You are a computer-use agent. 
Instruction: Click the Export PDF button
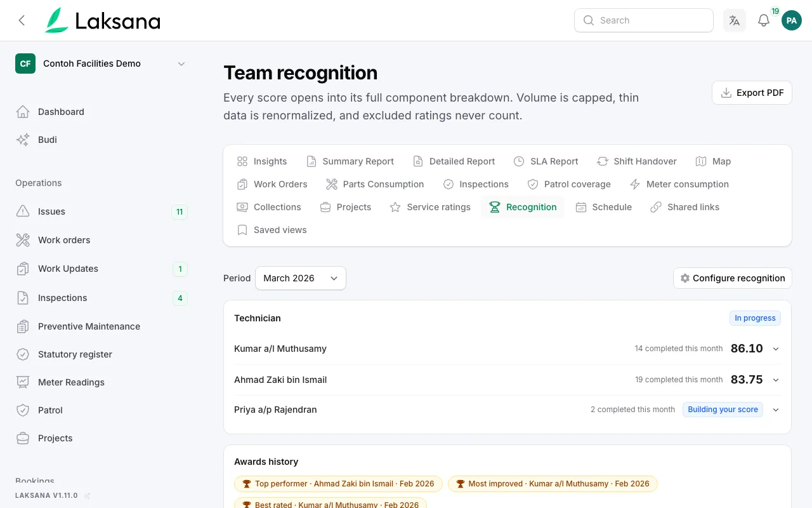pyautogui.click(x=752, y=93)
